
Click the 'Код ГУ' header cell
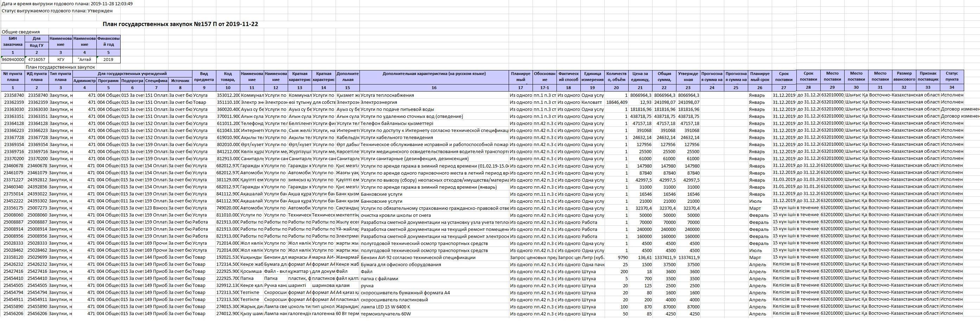[x=37, y=45]
